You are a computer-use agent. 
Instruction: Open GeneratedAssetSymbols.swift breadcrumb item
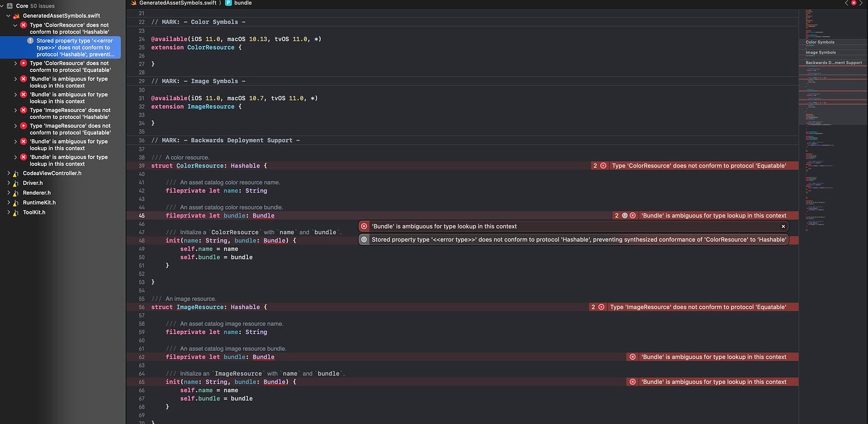tap(178, 3)
